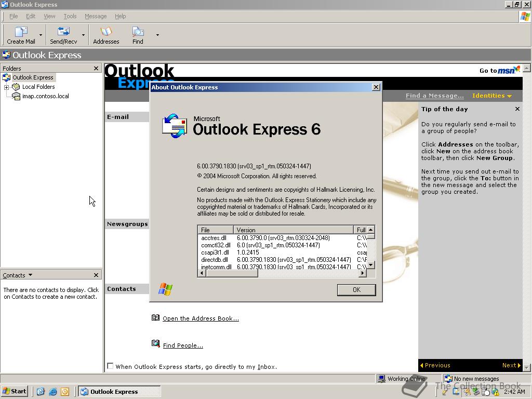Click the Working Online status bar icon

click(x=381, y=378)
